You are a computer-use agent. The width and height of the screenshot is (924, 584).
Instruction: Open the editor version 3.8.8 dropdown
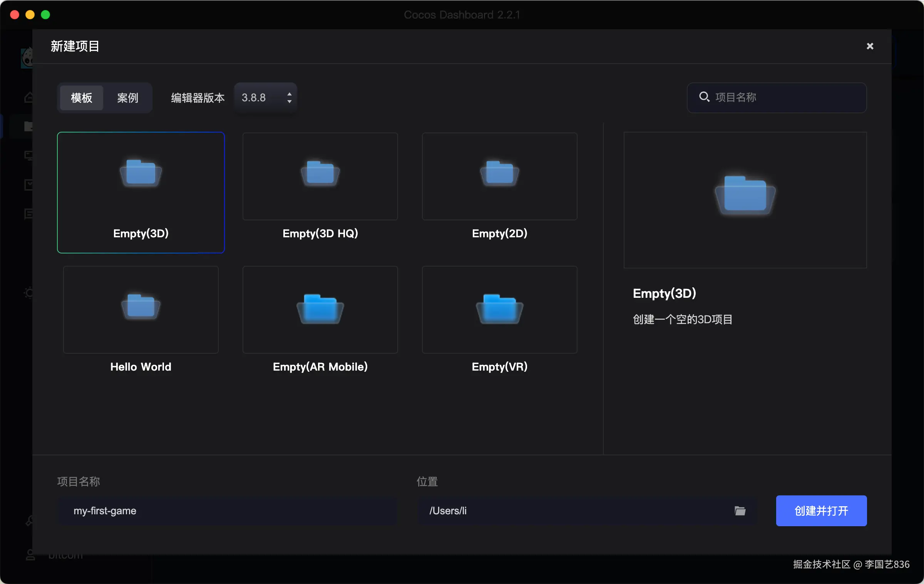pyautogui.click(x=258, y=98)
